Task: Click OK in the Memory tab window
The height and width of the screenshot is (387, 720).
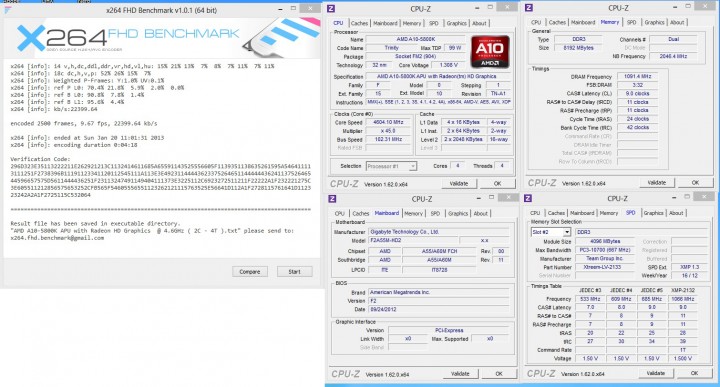Action: (x=695, y=183)
